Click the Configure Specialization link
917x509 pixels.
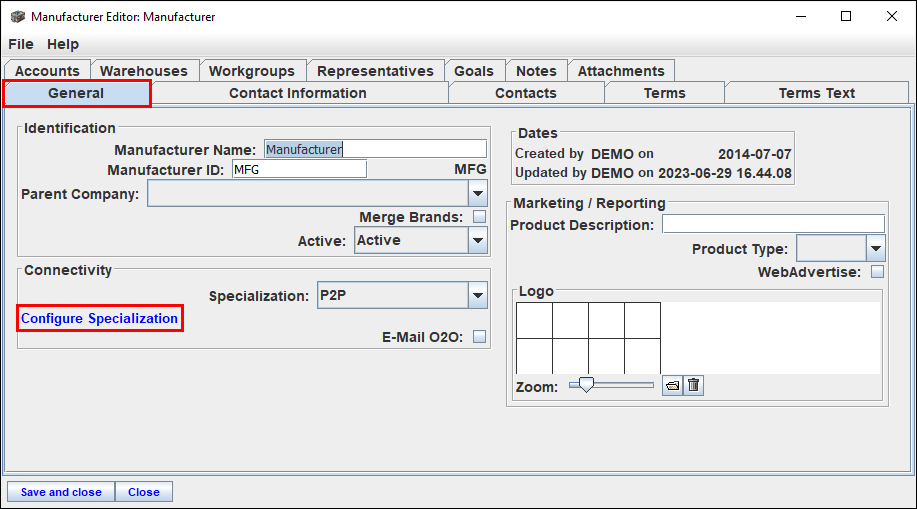tap(99, 318)
